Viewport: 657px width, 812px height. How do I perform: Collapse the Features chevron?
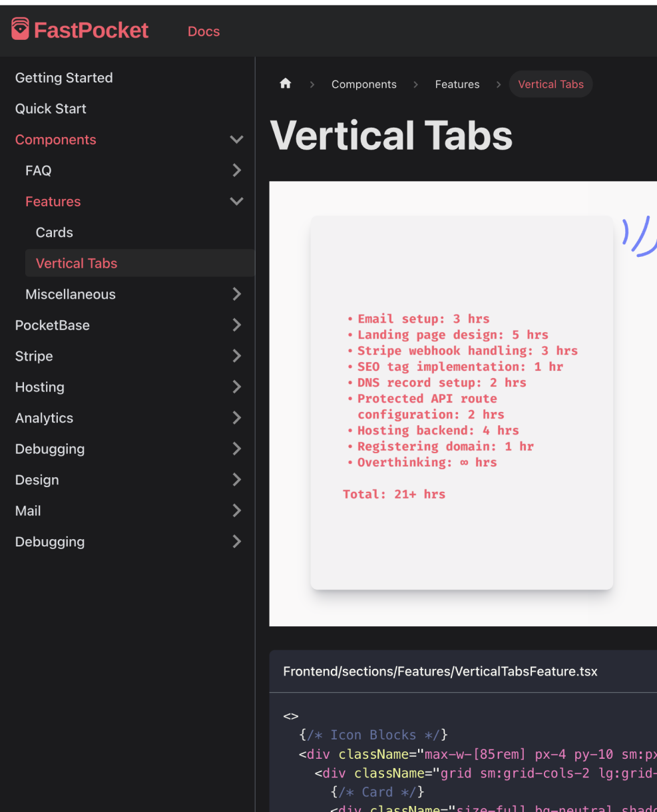coord(236,202)
